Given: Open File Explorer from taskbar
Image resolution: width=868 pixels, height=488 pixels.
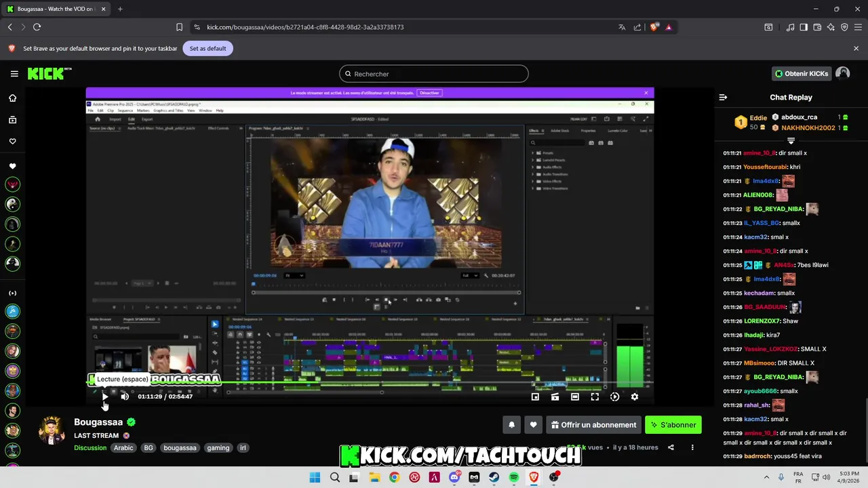Looking at the screenshot, I should [374, 478].
